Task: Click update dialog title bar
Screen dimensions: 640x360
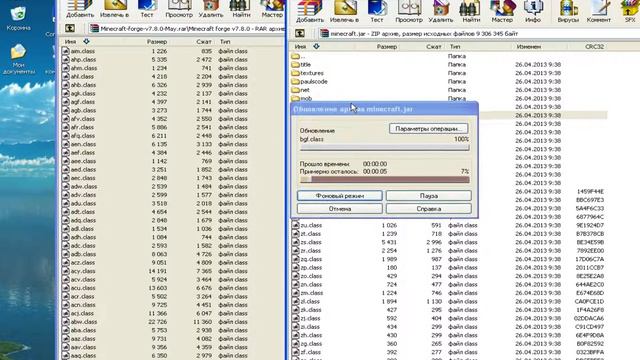Action: 384,109
